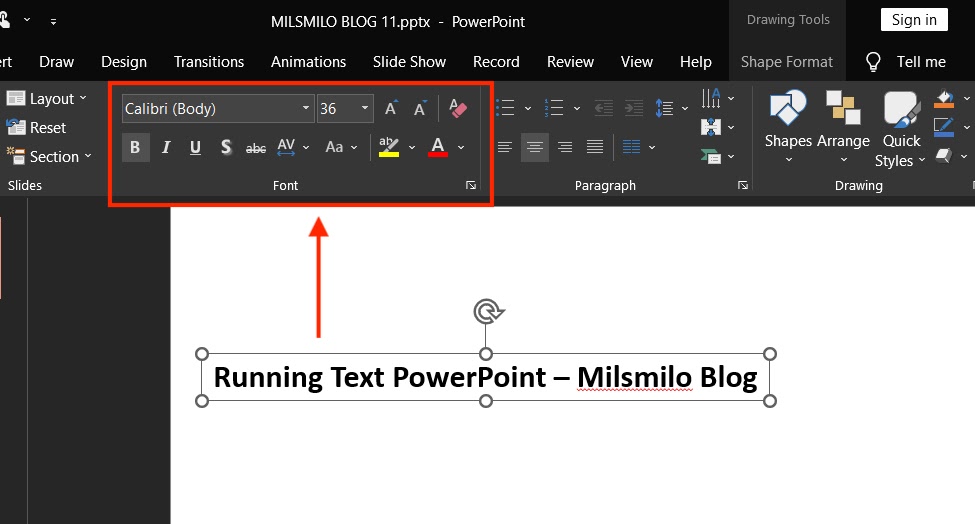Viewport: 975px width, 524px height.
Task: Click inside Running Text PowerPoint text box
Action: (x=486, y=377)
